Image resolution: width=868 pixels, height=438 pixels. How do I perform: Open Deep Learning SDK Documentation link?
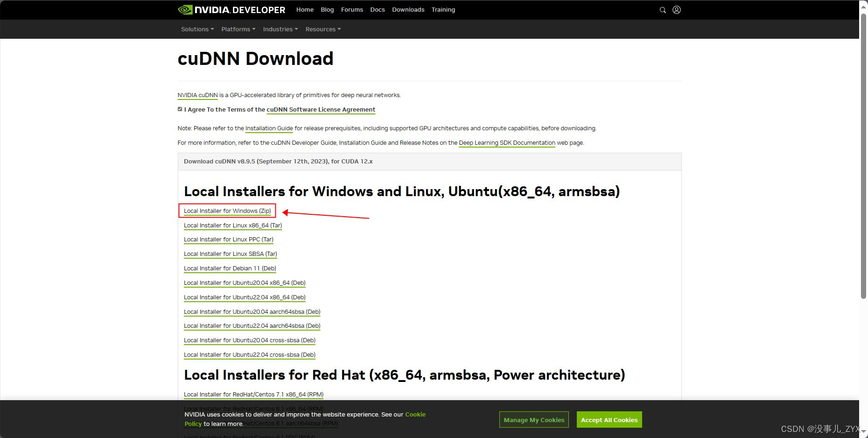tap(507, 143)
